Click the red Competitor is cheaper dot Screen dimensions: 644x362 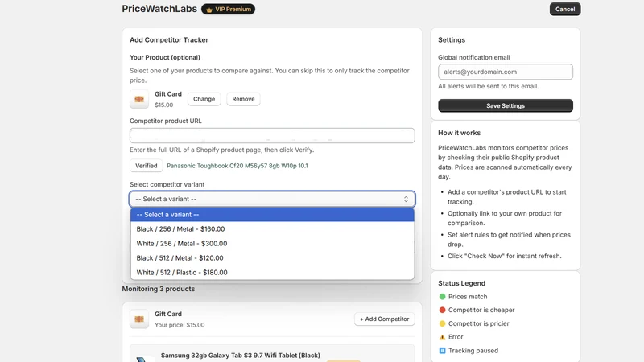click(442, 310)
